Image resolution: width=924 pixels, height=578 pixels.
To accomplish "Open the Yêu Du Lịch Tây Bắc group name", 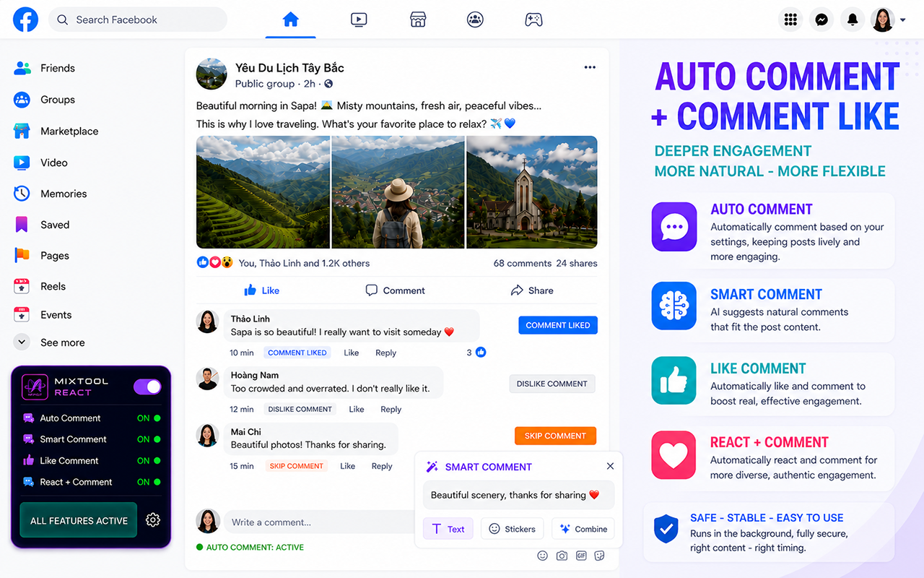I will tap(289, 68).
